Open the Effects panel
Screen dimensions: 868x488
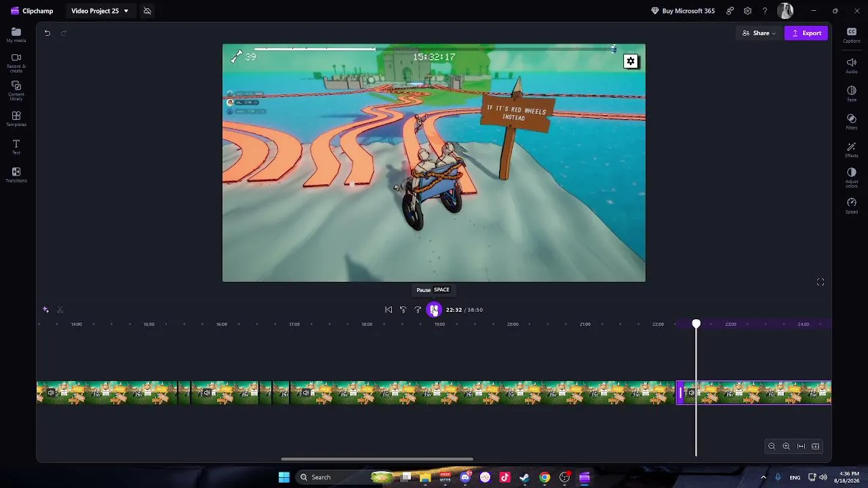pyautogui.click(x=852, y=150)
